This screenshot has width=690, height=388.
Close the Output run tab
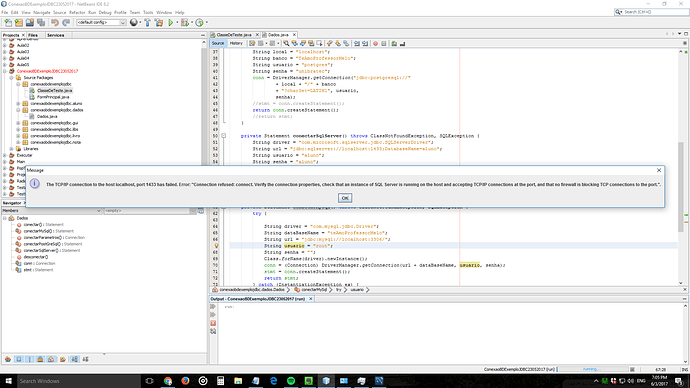click(x=311, y=299)
